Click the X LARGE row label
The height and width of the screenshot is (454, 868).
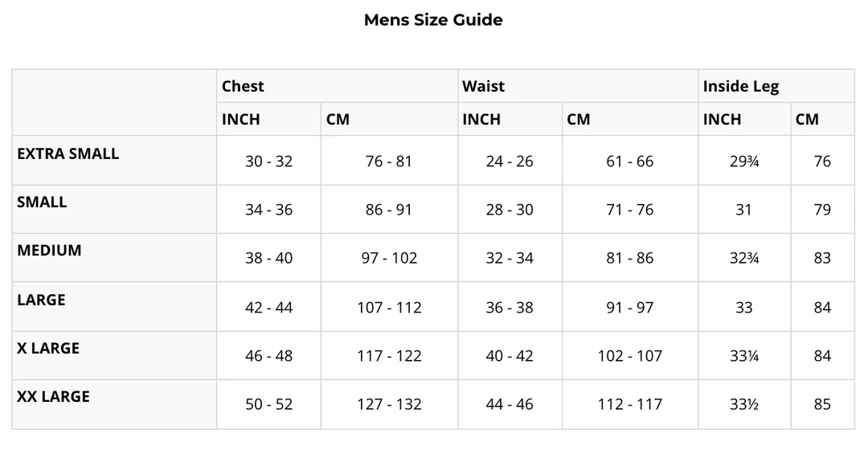48,349
